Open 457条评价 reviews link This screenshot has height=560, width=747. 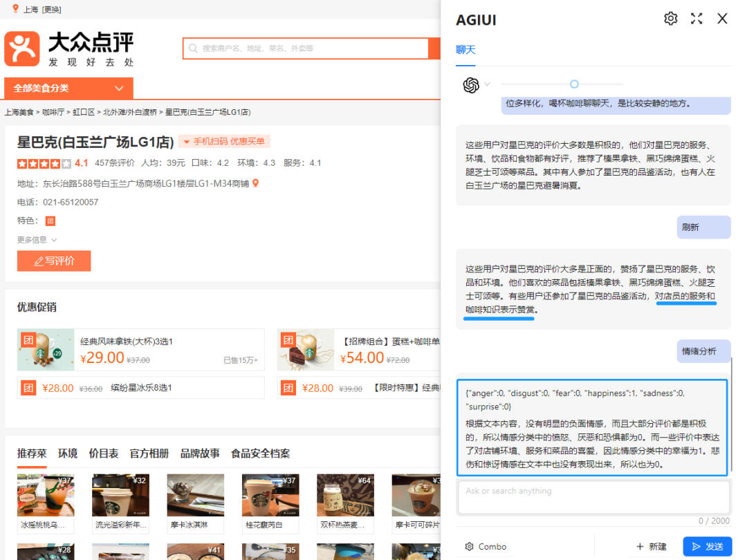(x=114, y=163)
